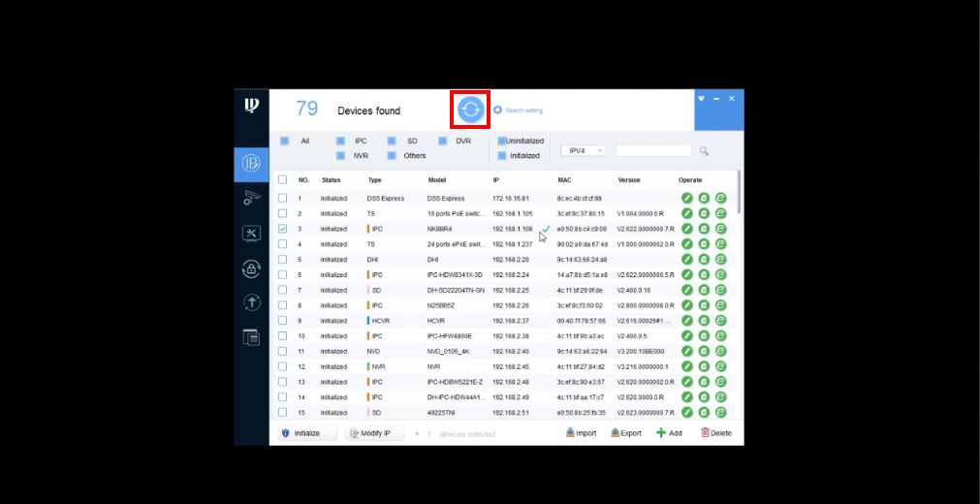Sort by the Type column header
This screenshot has width=980, height=504.
pyautogui.click(x=374, y=180)
